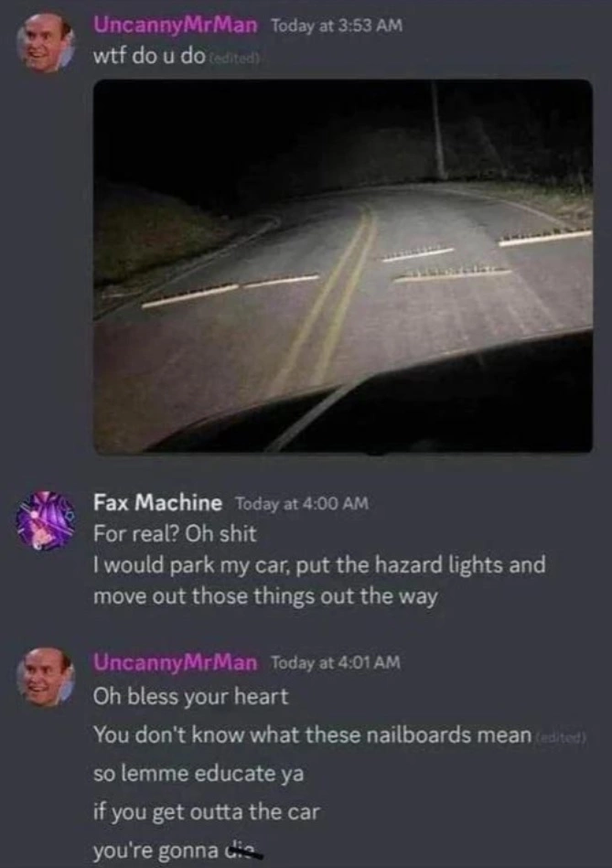Click the edited tag after 'nailboards mean'
This screenshot has width=612, height=868.
click(x=560, y=737)
